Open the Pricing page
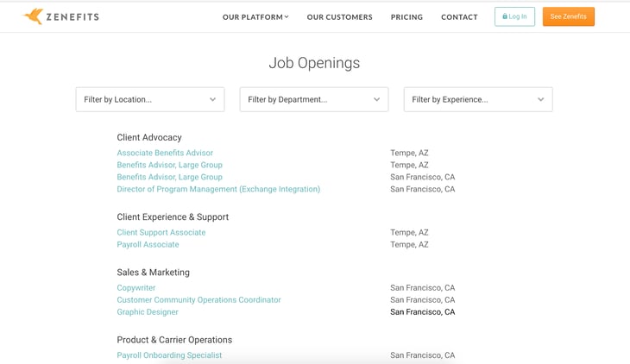Viewport: 630px width, 364px height. [406, 17]
